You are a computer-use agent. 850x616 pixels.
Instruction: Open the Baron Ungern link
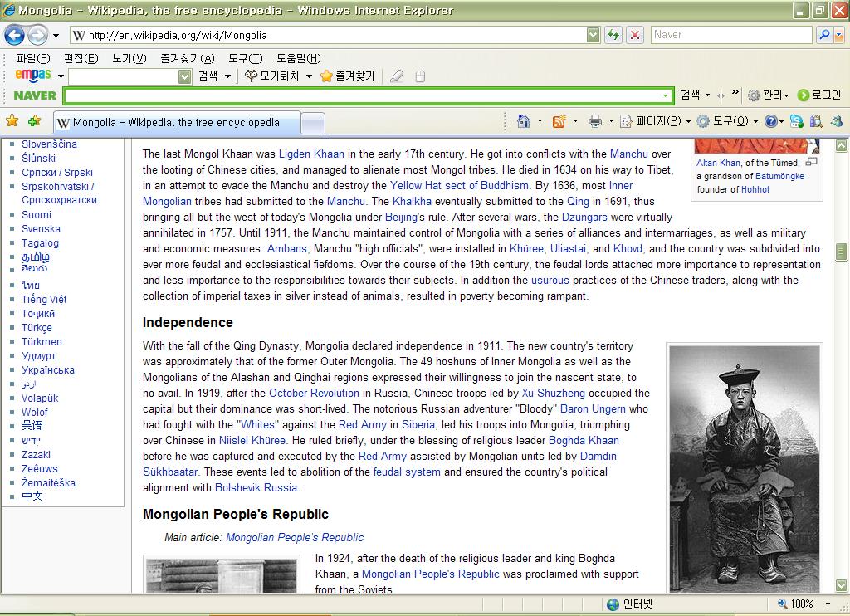point(593,408)
